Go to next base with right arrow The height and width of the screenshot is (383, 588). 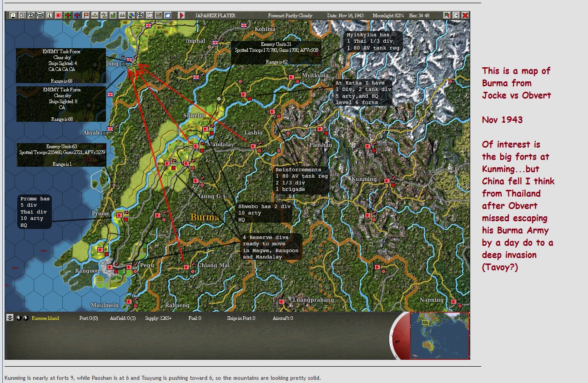coord(25,318)
